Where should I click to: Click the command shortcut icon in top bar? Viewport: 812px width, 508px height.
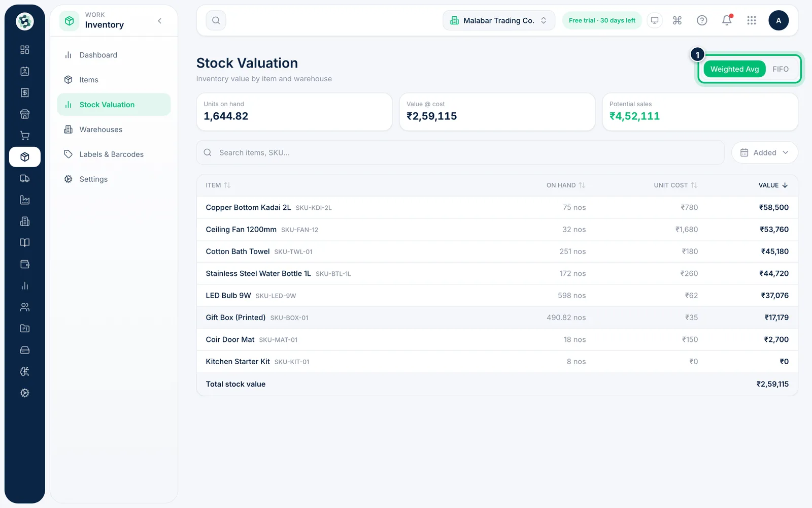tap(677, 20)
